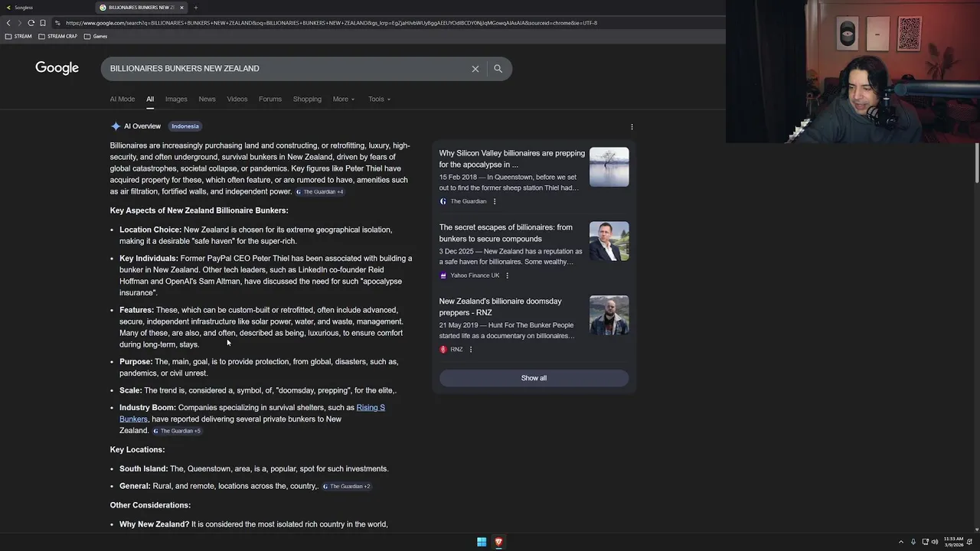The height and width of the screenshot is (551, 980).
Task: Show hidden system tray icons chevron
Action: [901, 542]
